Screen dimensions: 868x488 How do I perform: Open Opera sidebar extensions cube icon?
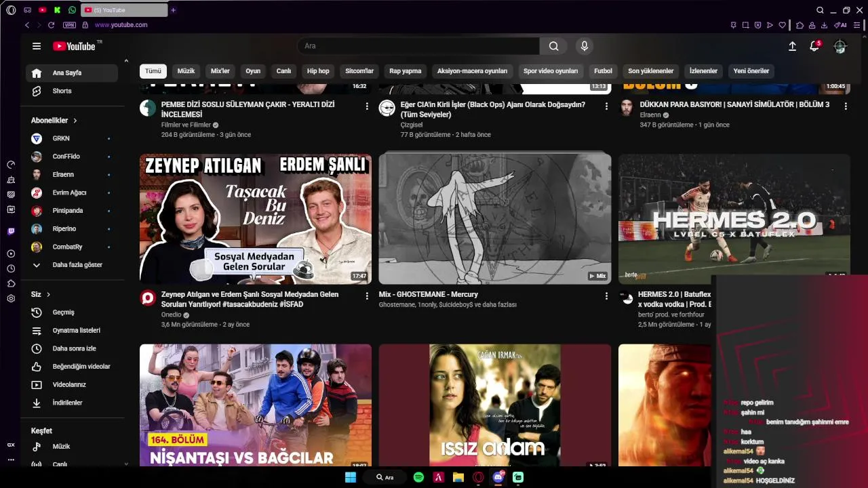(11, 283)
